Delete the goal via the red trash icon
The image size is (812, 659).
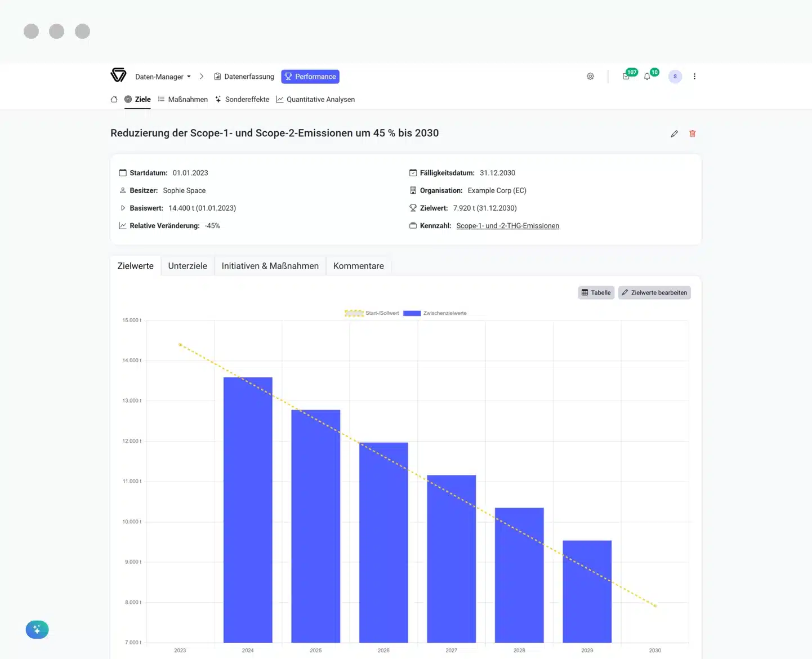(693, 133)
